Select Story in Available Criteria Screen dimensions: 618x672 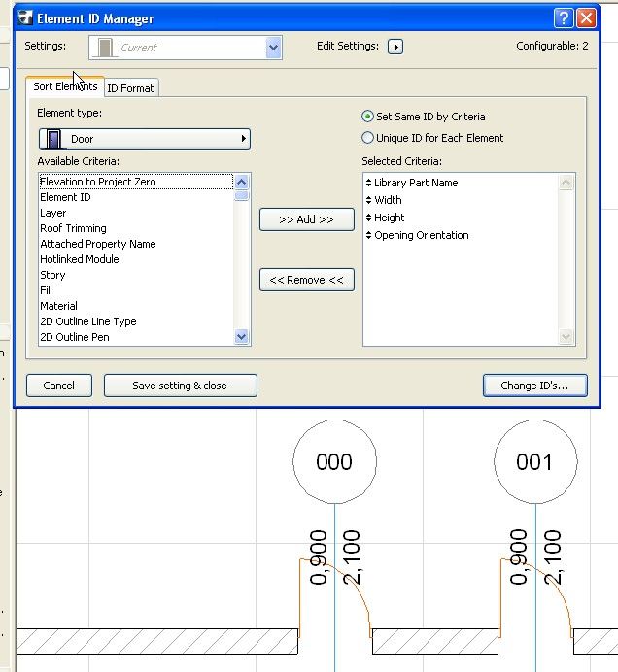(136, 275)
